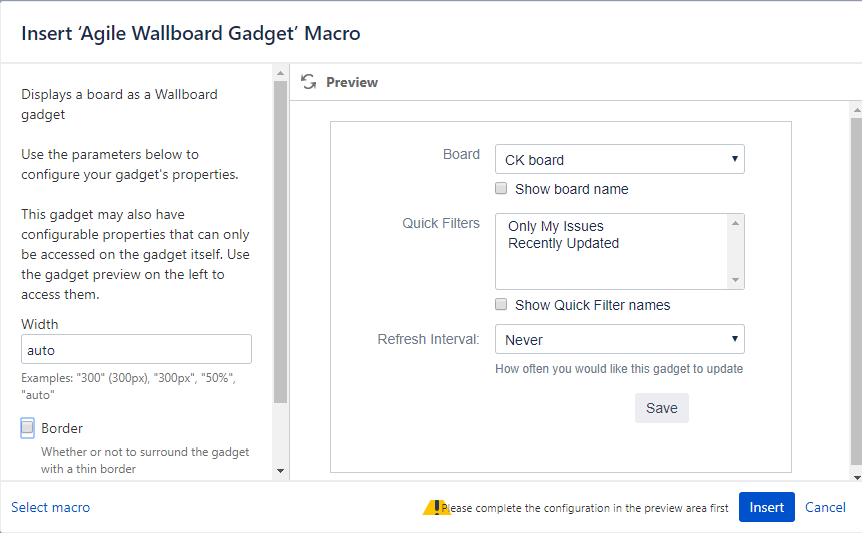862x533 pixels.
Task: Click Select macro link
Action: click(x=50, y=507)
